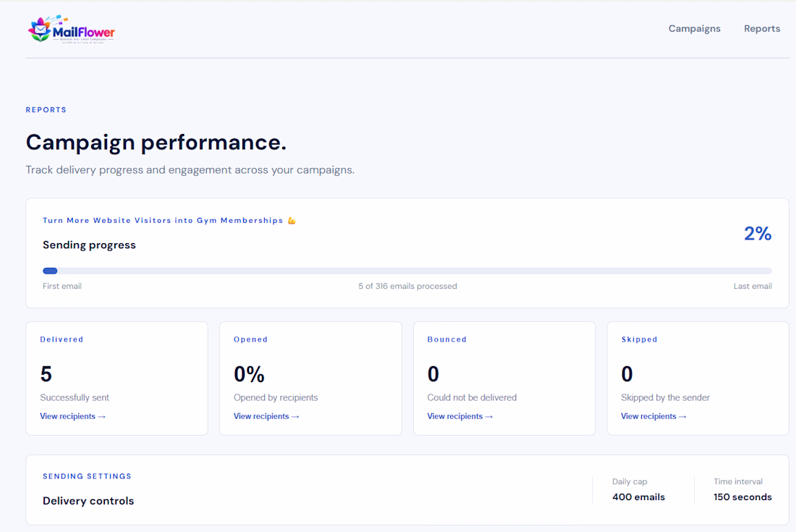Click the Delivered count of 5
The width and height of the screenshot is (796, 532).
coord(46,374)
